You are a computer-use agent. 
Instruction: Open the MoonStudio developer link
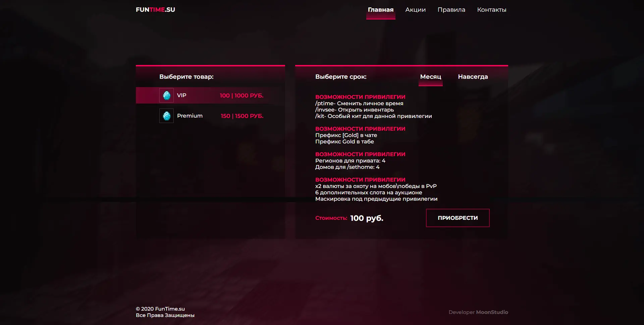point(492,312)
